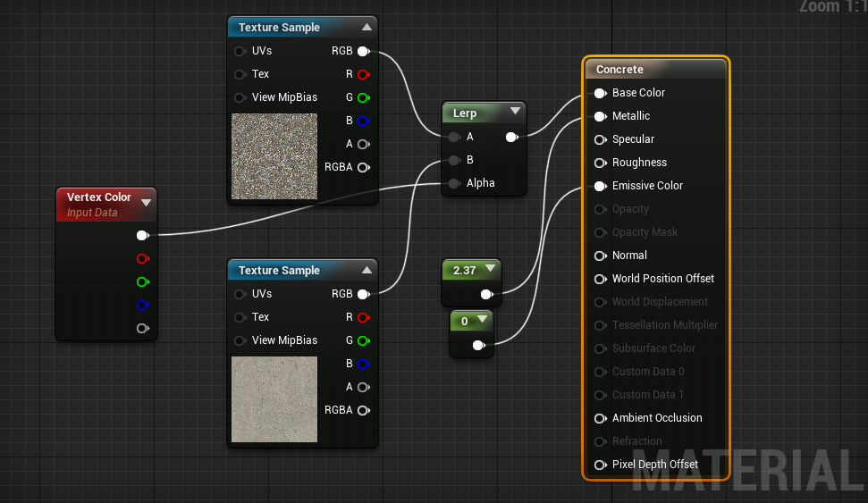
Task: Click the blue B output pin of the bottom Texture Sample
Action: click(364, 364)
